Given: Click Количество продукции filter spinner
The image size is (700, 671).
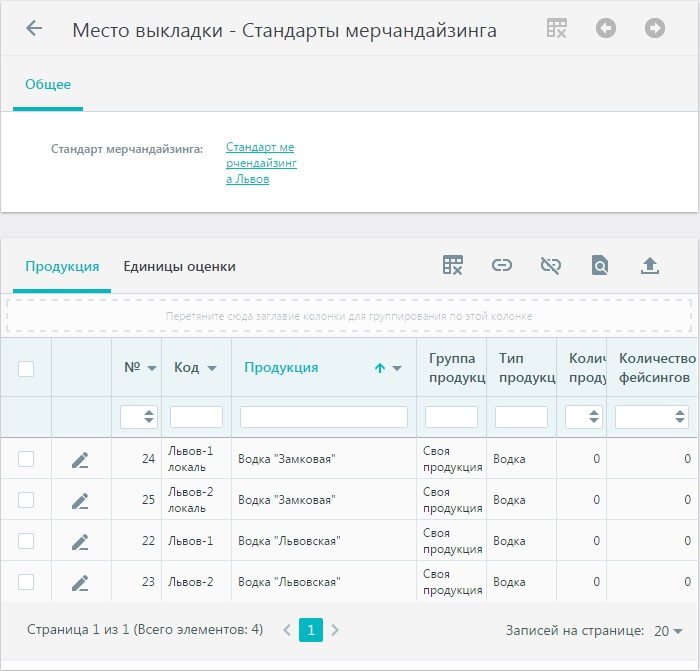Looking at the screenshot, I should pyautogui.click(x=594, y=417).
